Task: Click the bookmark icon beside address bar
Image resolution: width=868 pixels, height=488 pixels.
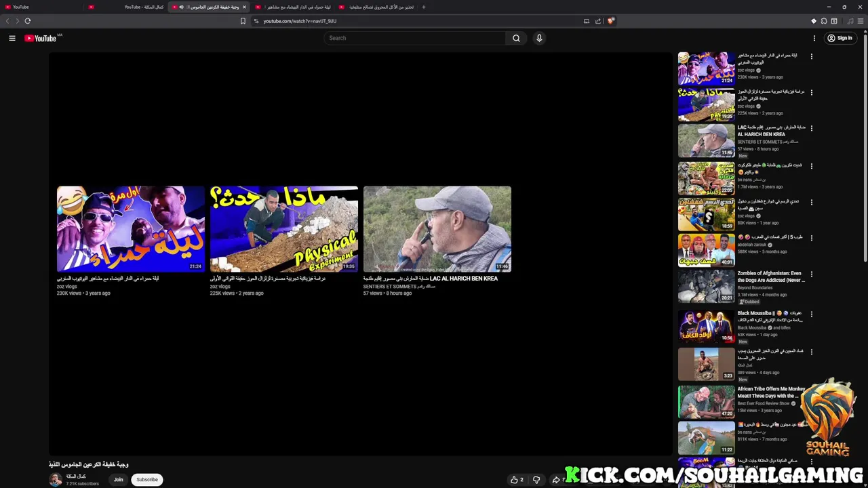Action: click(x=243, y=21)
